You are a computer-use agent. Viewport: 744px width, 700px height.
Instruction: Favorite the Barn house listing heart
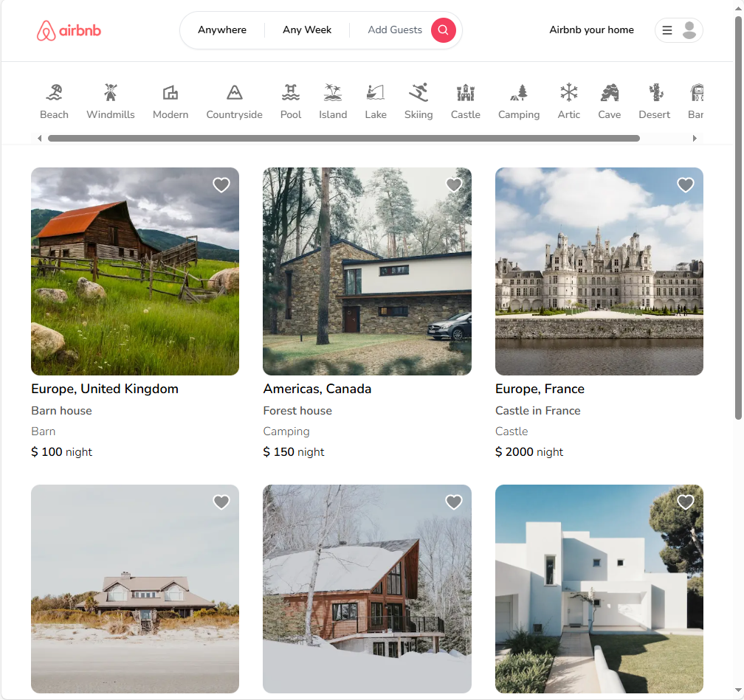click(221, 185)
